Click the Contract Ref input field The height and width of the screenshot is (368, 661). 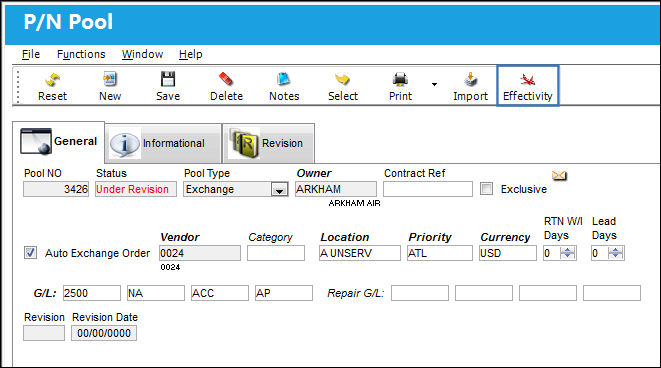pyautogui.click(x=428, y=189)
